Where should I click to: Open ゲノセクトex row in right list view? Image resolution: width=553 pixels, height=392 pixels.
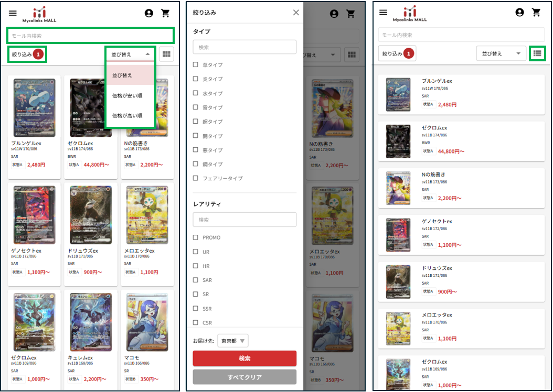462,235
